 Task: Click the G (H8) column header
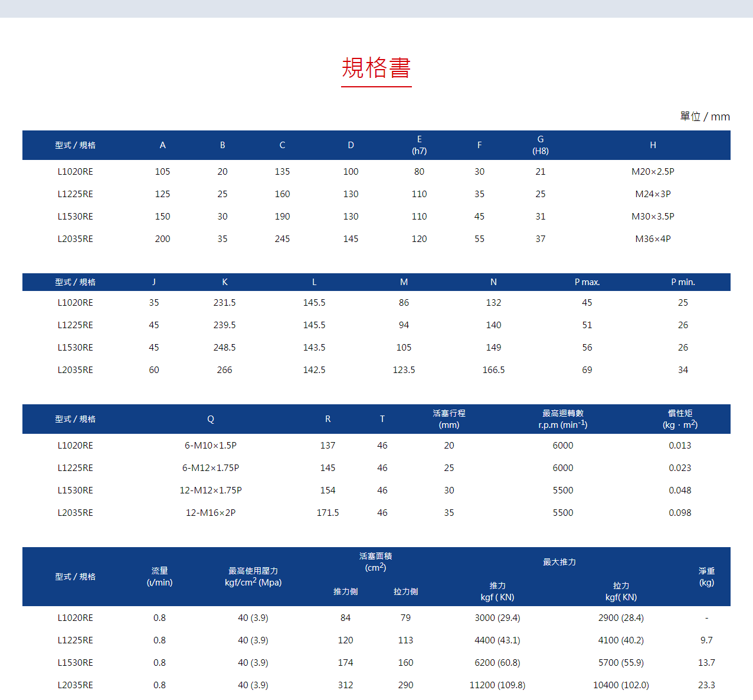(540, 145)
